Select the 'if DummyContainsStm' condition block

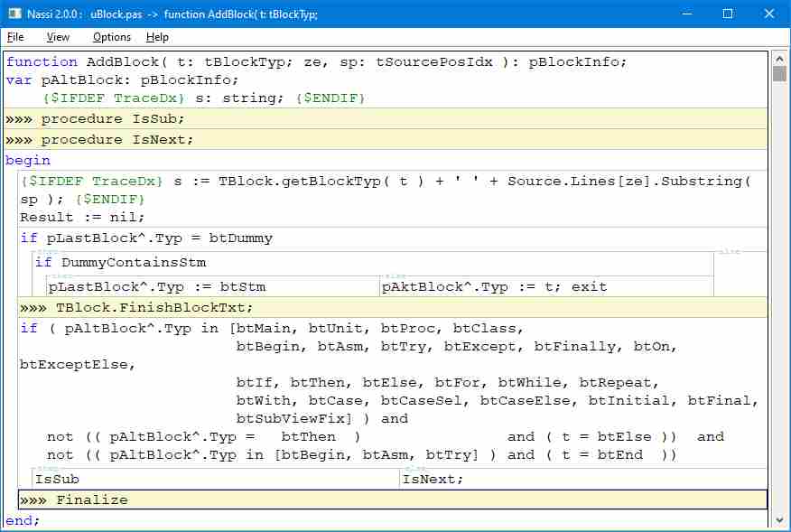(121, 263)
